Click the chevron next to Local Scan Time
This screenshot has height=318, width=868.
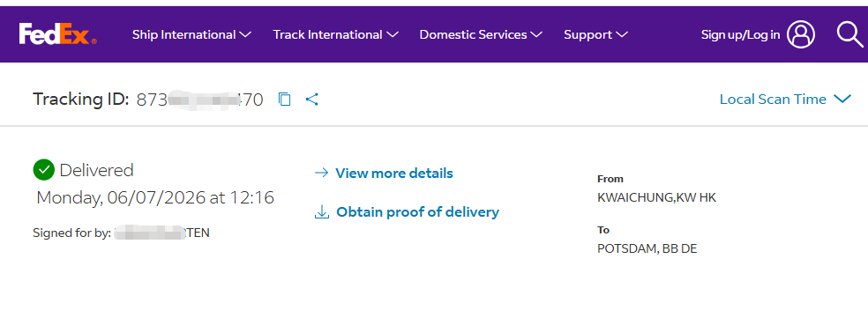click(842, 99)
